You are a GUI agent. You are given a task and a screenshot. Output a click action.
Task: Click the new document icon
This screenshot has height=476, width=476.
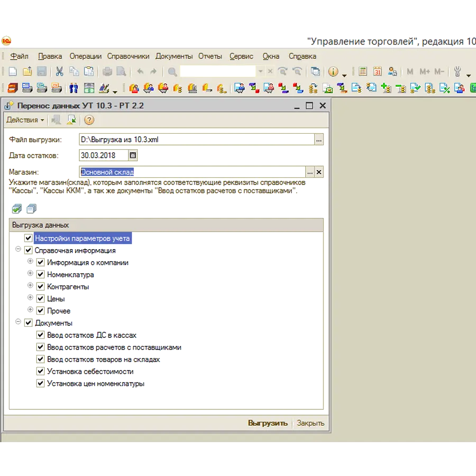click(x=13, y=71)
